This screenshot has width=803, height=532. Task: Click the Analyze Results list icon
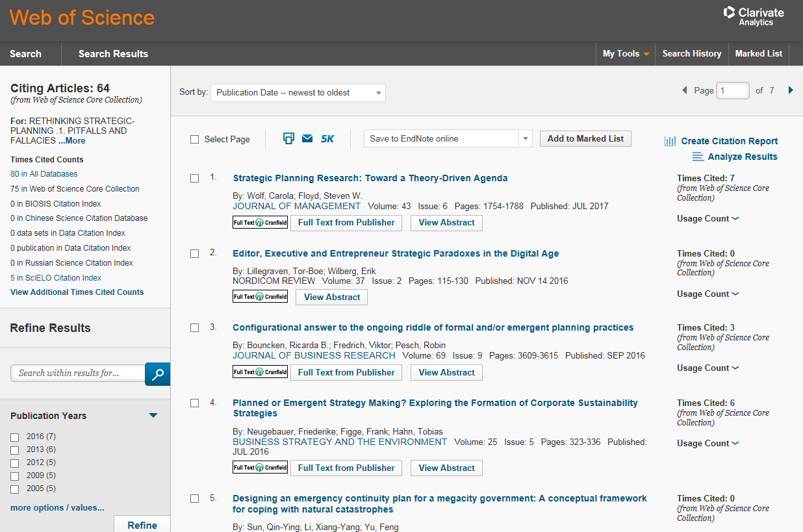698,157
